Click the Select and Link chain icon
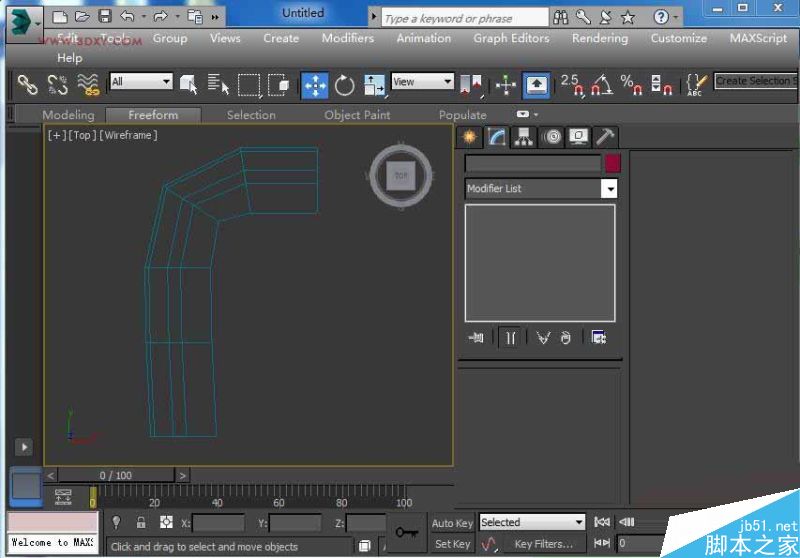This screenshot has height=558, width=800. (x=27, y=85)
